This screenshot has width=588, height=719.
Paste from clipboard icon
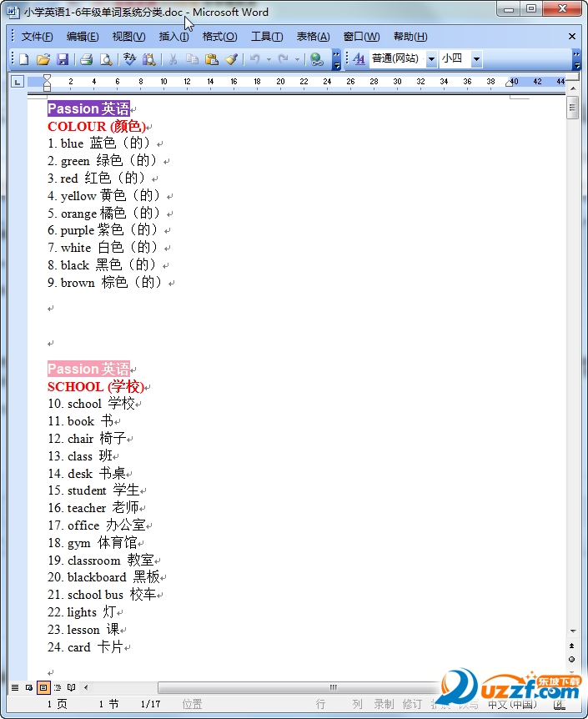(x=212, y=59)
